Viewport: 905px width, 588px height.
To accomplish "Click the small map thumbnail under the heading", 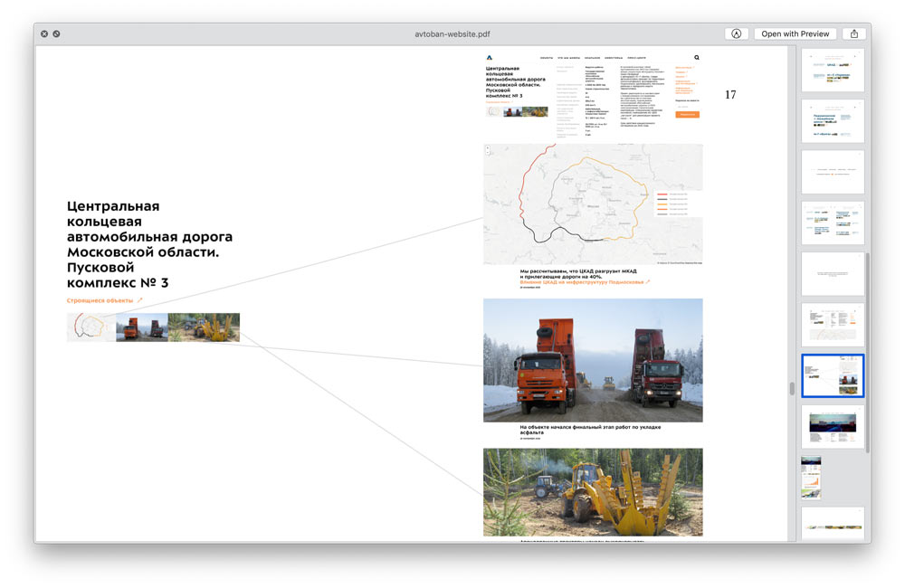I will [x=90, y=327].
